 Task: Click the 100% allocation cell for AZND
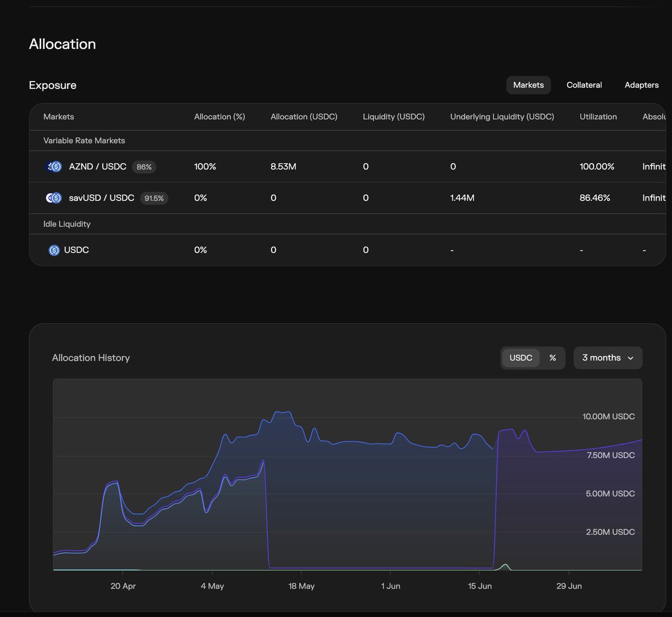pyautogui.click(x=205, y=166)
